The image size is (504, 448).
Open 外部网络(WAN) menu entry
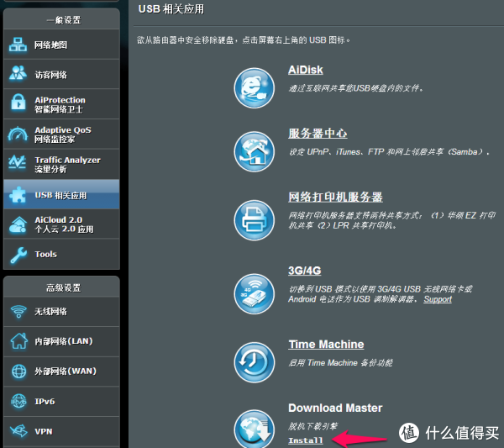[x=61, y=372]
